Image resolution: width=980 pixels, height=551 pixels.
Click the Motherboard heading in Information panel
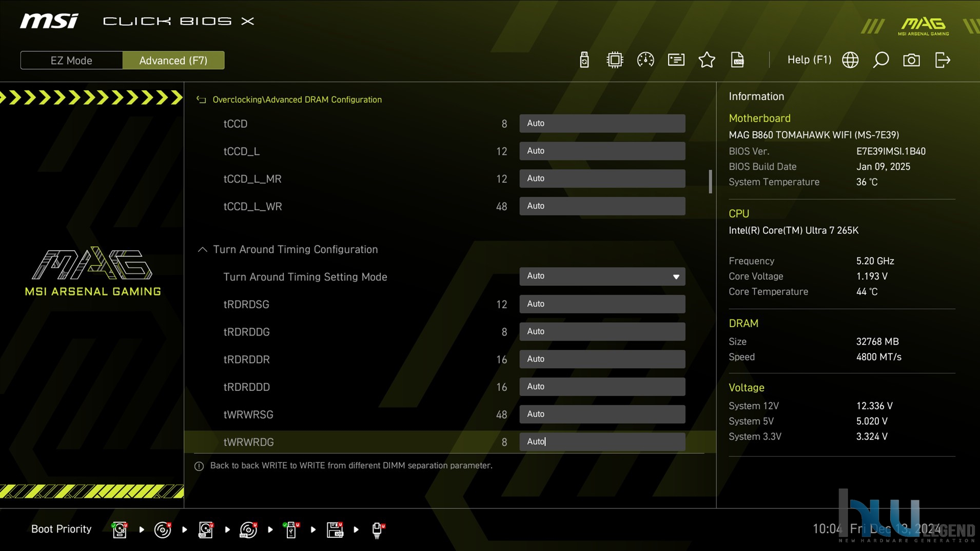pos(759,118)
